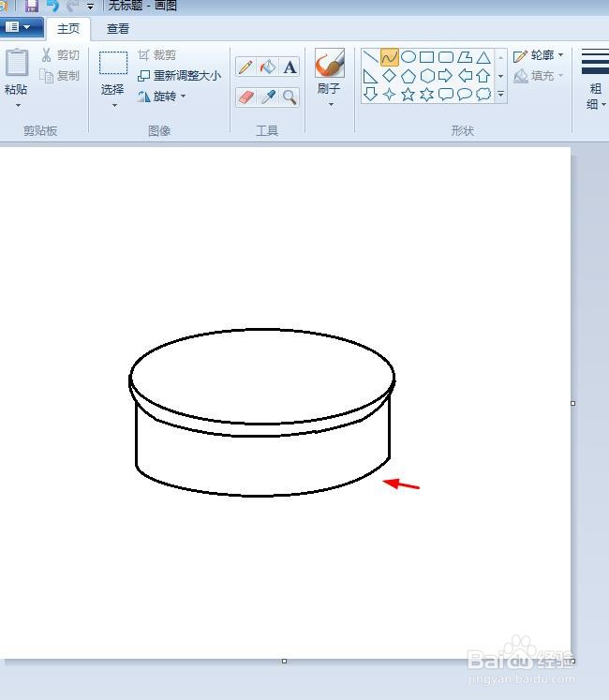The image size is (609, 700).
Task: Click 裁剪 crop button
Action: [x=156, y=55]
